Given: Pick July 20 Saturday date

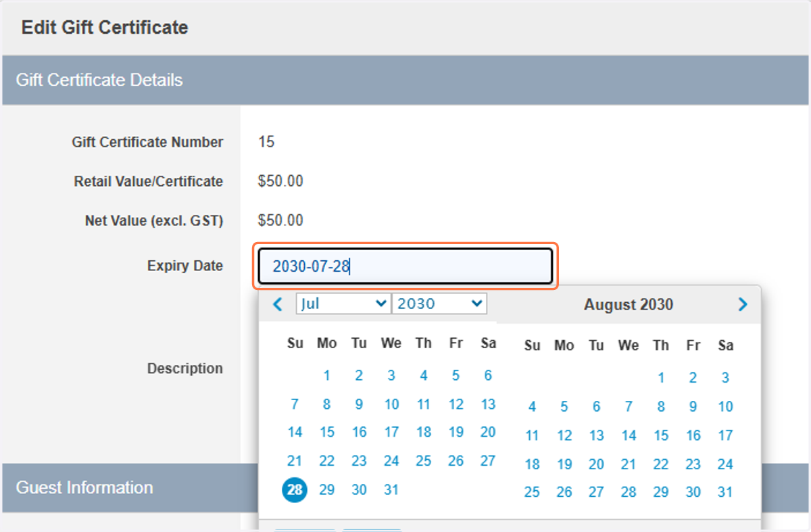Looking at the screenshot, I should (488, 432).
